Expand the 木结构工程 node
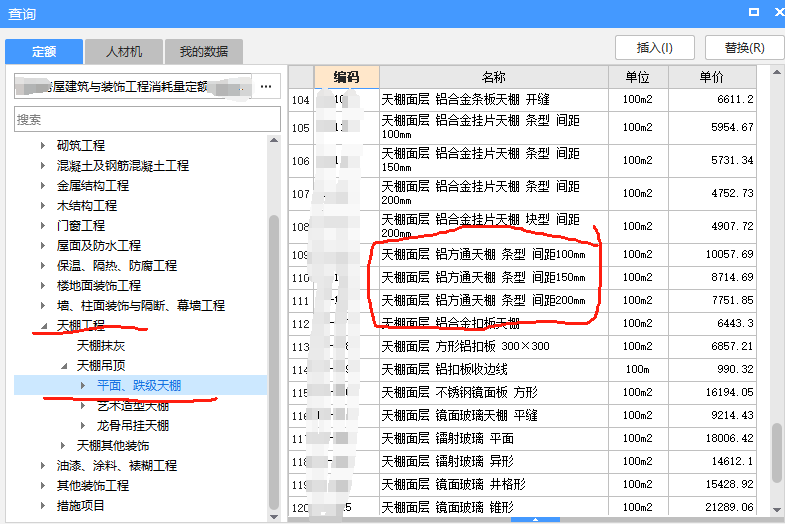This screenshot has height=524, width=785. click(x=43, y=206)
